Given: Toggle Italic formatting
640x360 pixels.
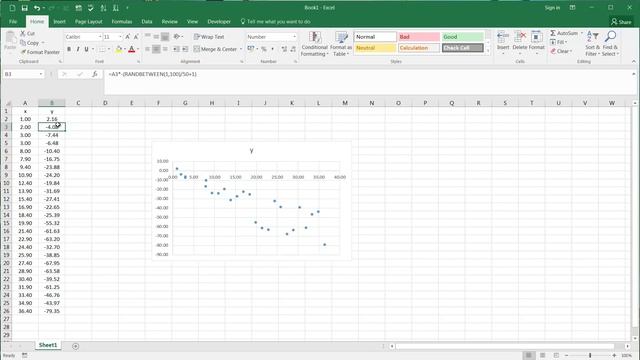Looking at the screenshot, I should tap(78, 49).
